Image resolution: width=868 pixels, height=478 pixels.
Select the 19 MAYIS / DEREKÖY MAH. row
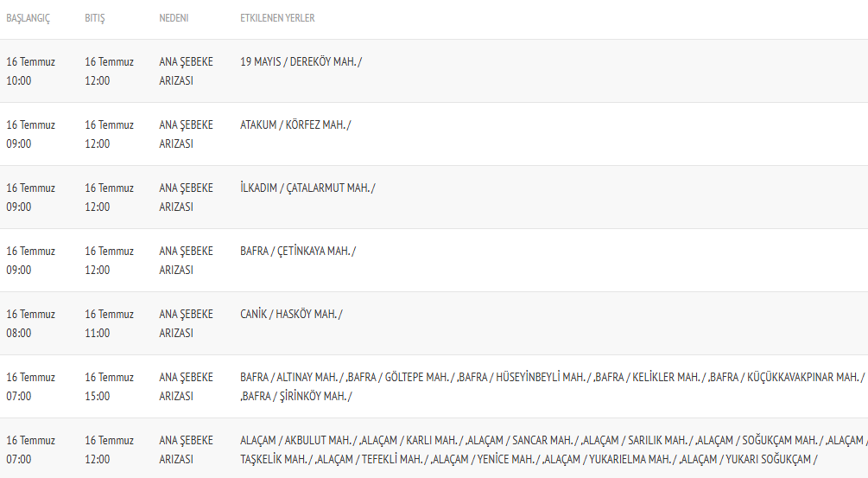pos(434,71)
